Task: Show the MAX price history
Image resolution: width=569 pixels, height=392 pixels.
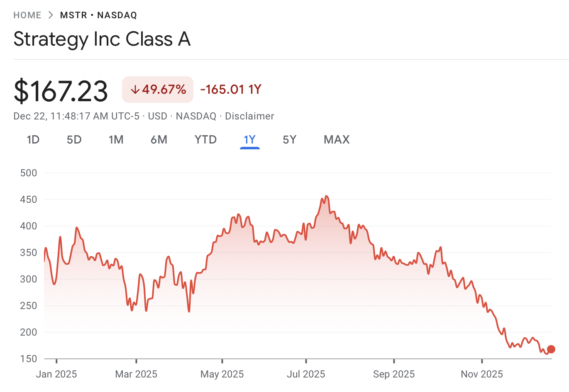Action: tap(337, 140)
